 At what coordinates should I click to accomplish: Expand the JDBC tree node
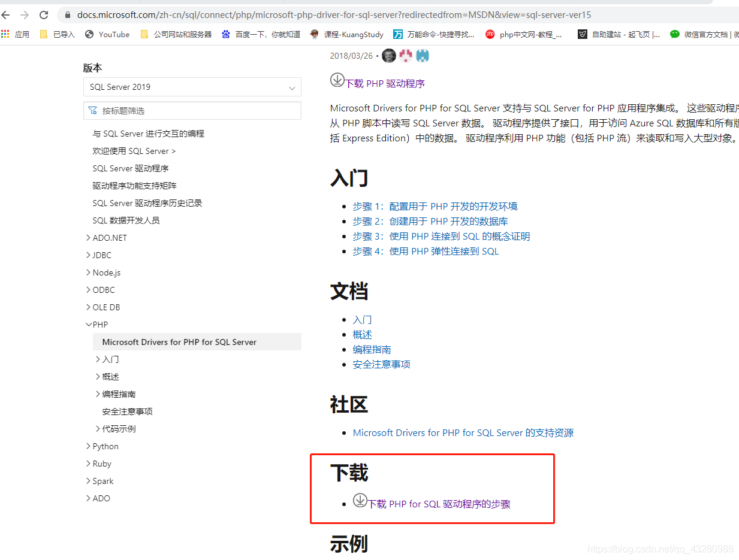[89, 255]
